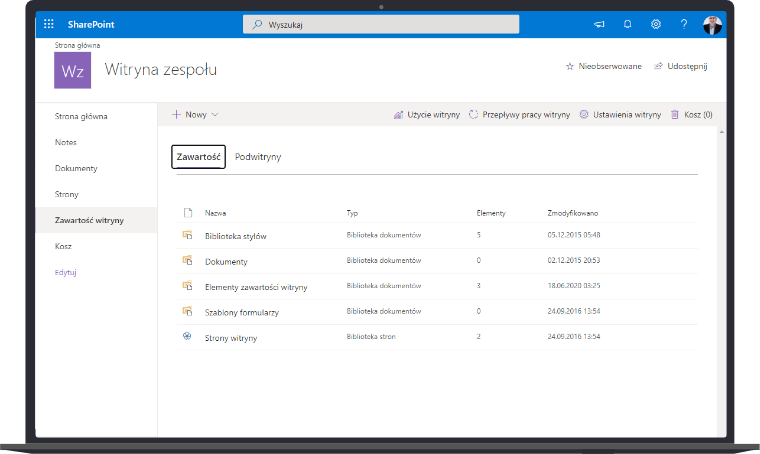This screenshot has height=454, width=760.
Task: Click the Kosz trash can icon in toolbar
Action: tap(675, 114)
